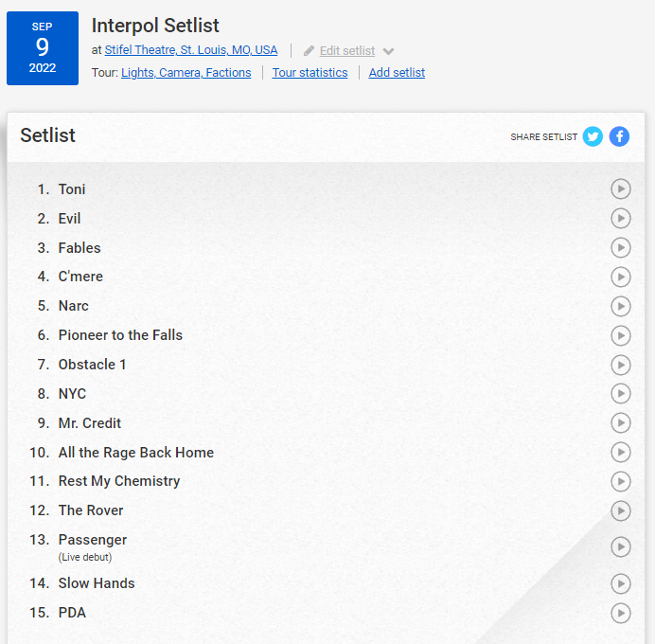655x644 pixels.
Task: Expand the Edit setlist dropdown arrow
Action: pyautogui.click(x=388, y=51)
